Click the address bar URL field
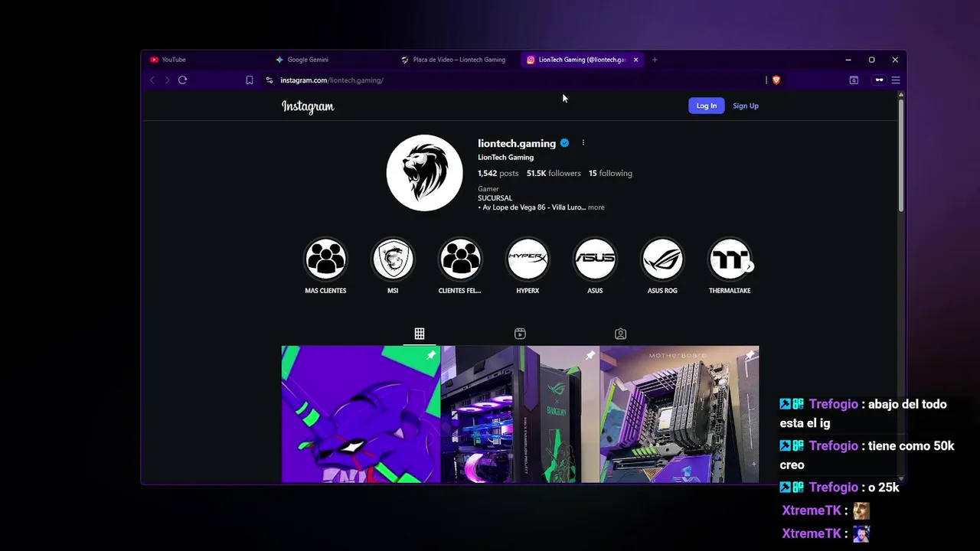This screenshot has height=551, width=980. (513, 80)
